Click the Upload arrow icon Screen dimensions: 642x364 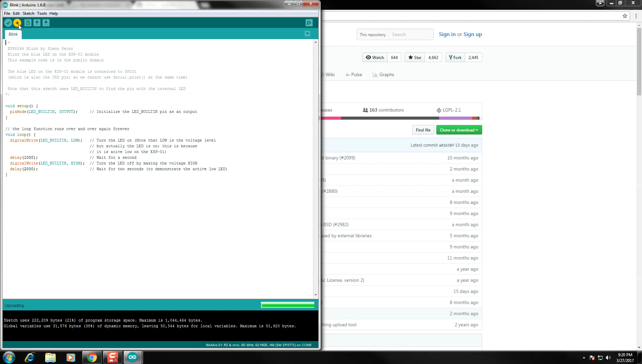click(x=17, y=23)
